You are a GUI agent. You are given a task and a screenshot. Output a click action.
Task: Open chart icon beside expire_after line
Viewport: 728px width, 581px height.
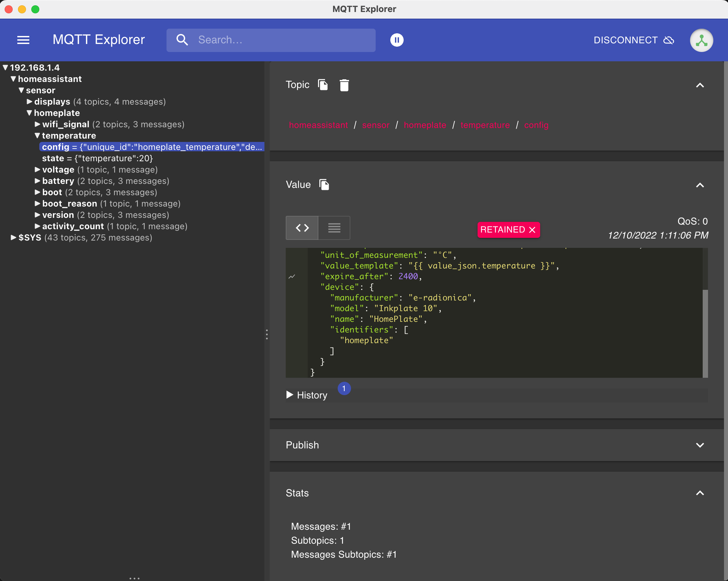click(292, 277)
